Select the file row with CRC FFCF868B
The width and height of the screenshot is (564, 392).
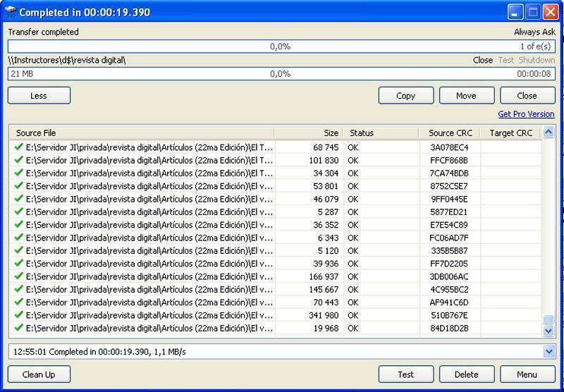click(276, 160)
